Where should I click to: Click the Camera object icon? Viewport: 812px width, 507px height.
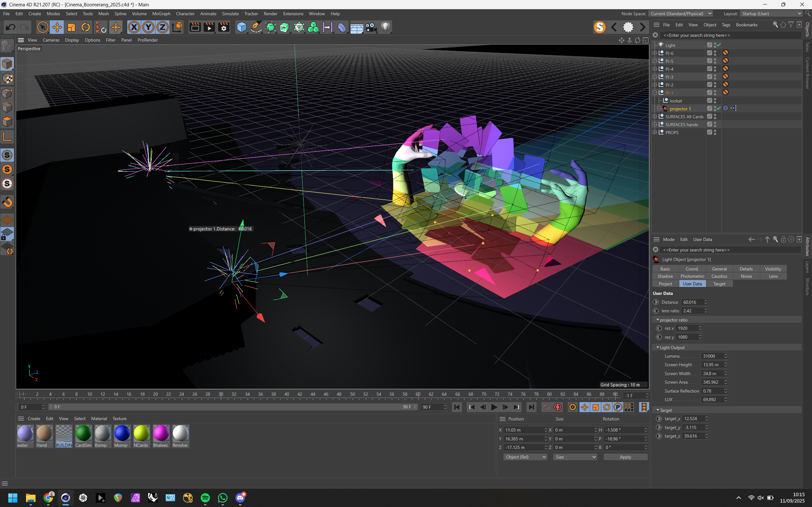coord(371,27)
